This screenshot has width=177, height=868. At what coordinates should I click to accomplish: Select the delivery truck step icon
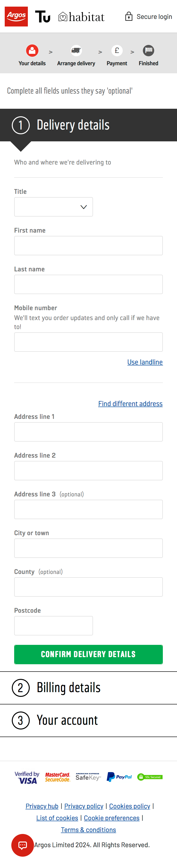pos(76,51)
